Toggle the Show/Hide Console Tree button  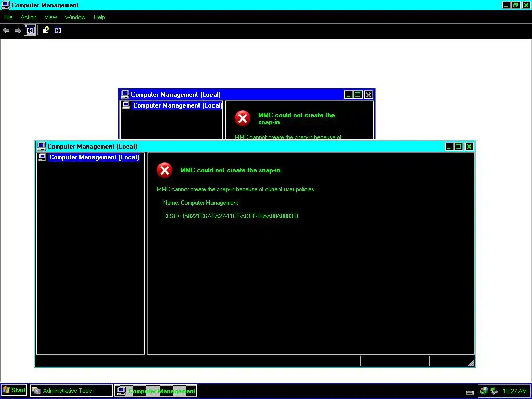pos(30,31)
